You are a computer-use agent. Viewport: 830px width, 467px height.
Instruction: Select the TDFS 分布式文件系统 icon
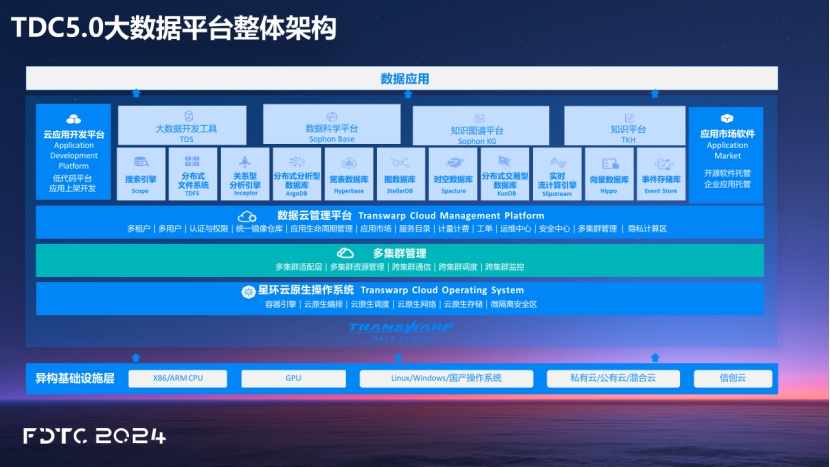pos(192,161)
